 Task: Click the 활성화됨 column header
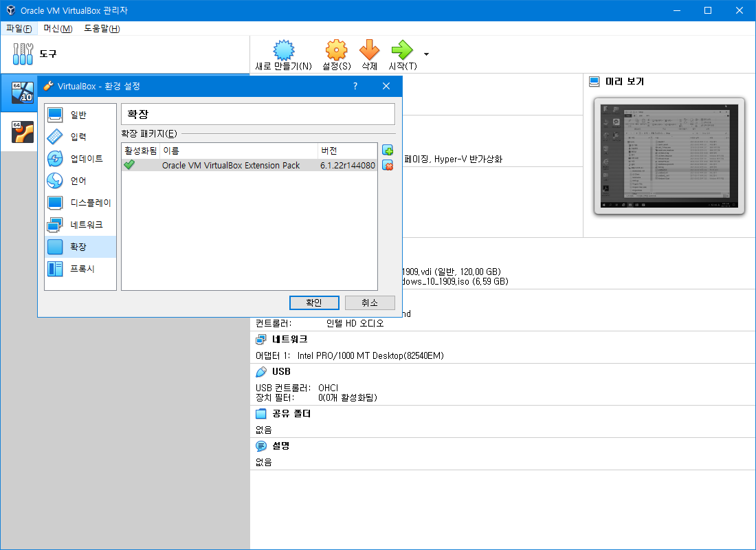tap(140, 151)
